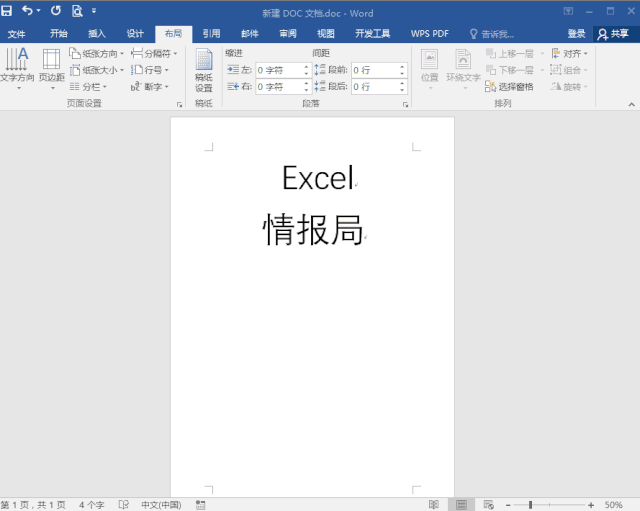This screenshot has width=640, height=511.
Task: Click the left indent 左 input field
Action: coord(280,70)
